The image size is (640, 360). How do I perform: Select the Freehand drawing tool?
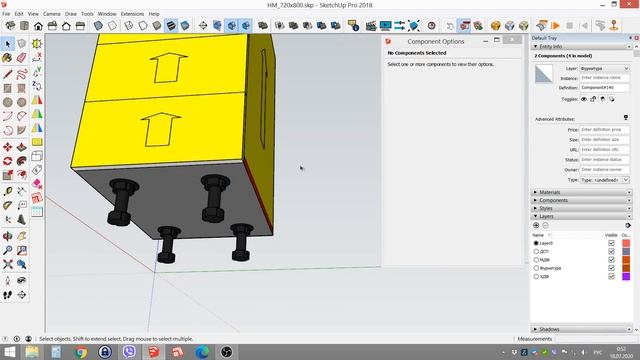click(x=22, y=74)
